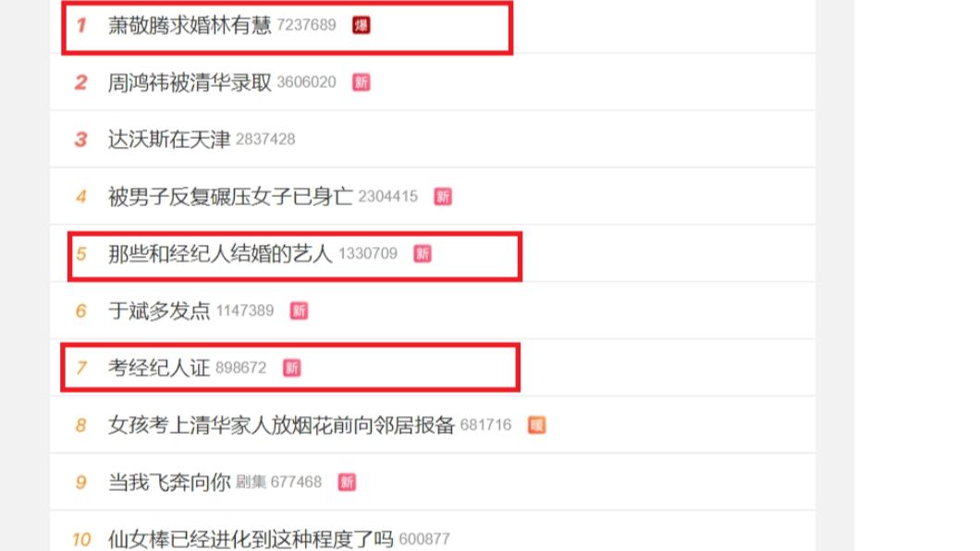Click the orange 暖 badge on topic 8
The height and width of the screenshot is (551, 980).
coord(536,425)
